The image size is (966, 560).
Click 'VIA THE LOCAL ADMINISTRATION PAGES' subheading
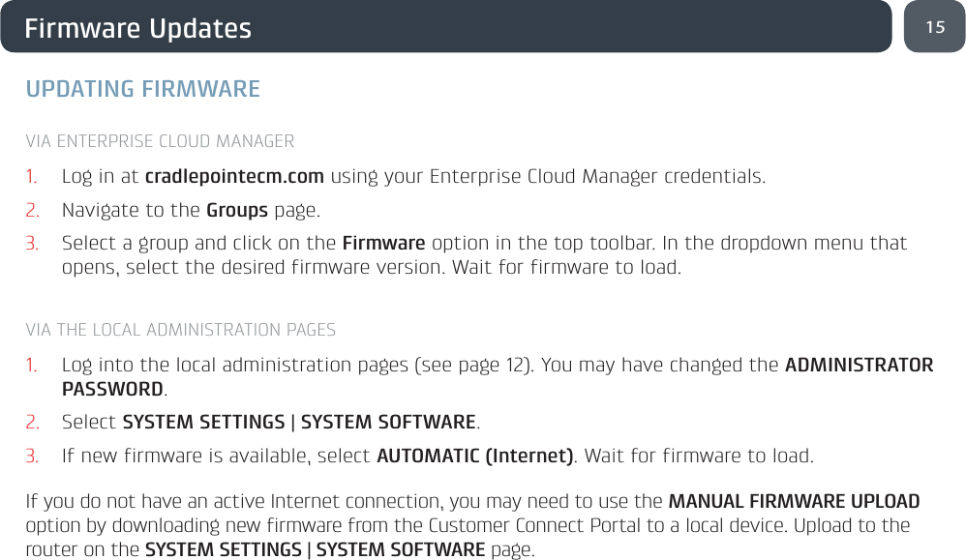(x=180, y=330)
